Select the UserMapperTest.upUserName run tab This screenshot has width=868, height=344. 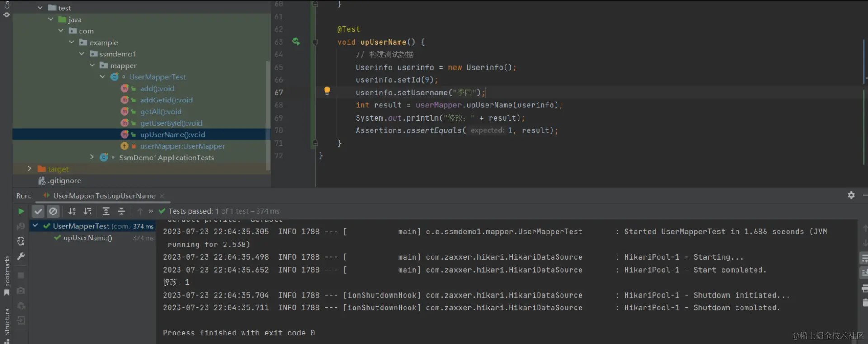point(104,196)
